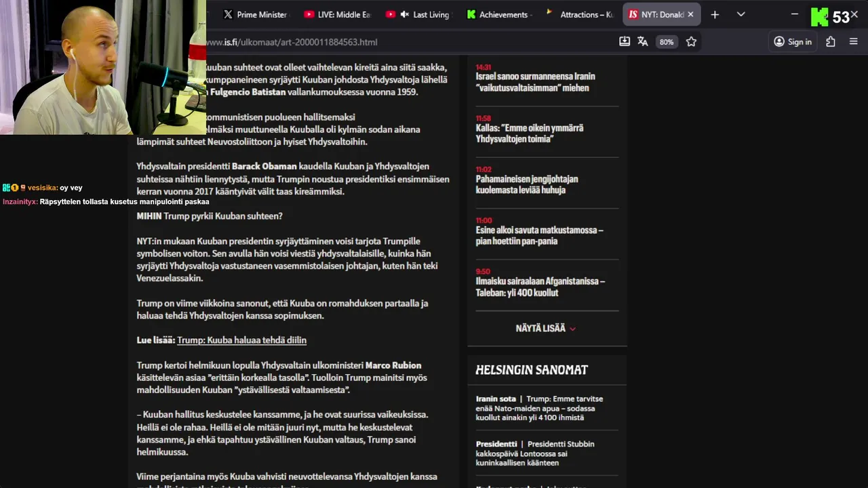Open the Achievements Kick tab
This screenshot has width=868, height=488.
pos(500,14)
